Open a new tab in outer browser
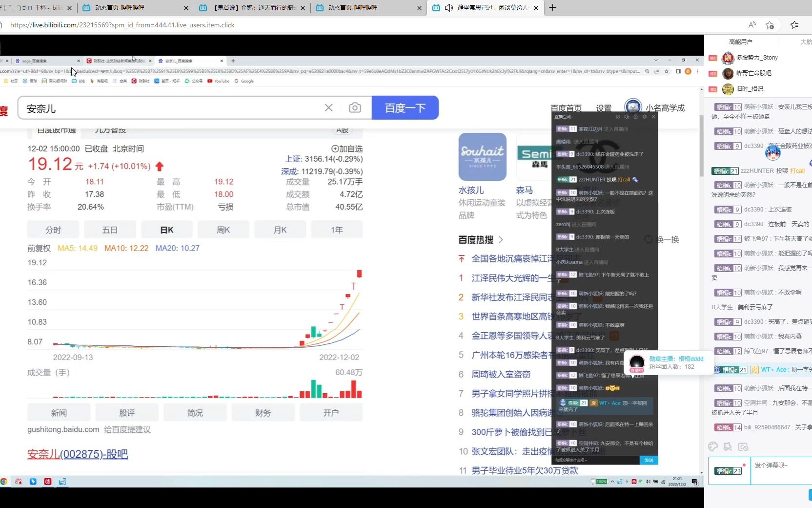Image resolution: width=812 pixels, height=508 pixels. 552,8
